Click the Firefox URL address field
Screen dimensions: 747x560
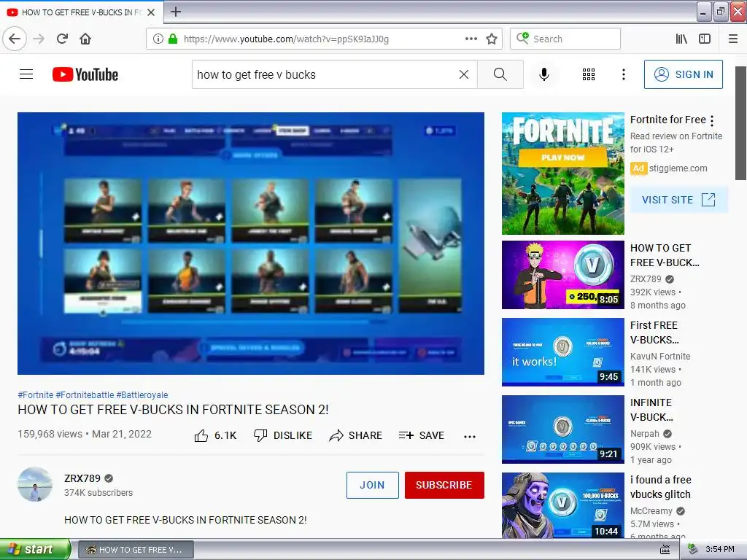tap(320, 39)
